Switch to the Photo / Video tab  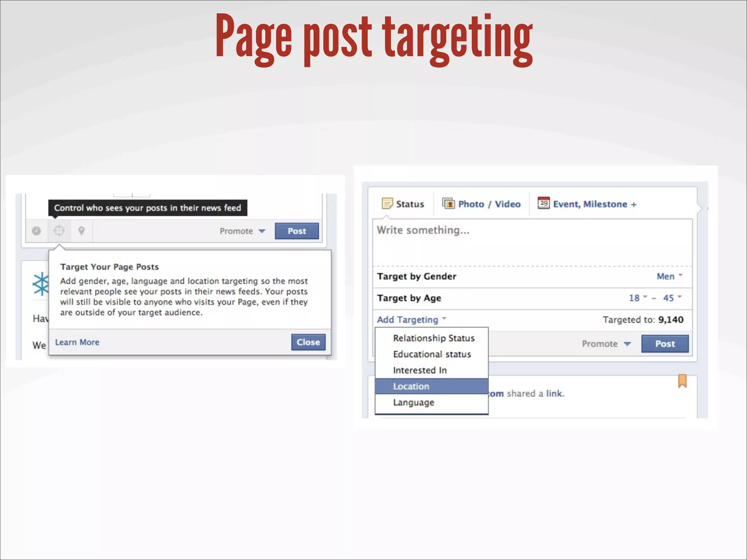pyautogui.click(x=481, y=204)
